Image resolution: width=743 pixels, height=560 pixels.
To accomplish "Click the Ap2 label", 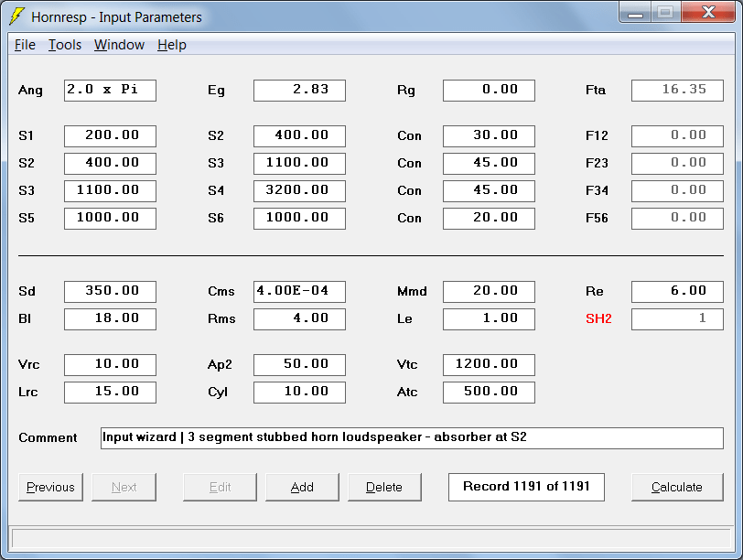I will pos(220,365).
